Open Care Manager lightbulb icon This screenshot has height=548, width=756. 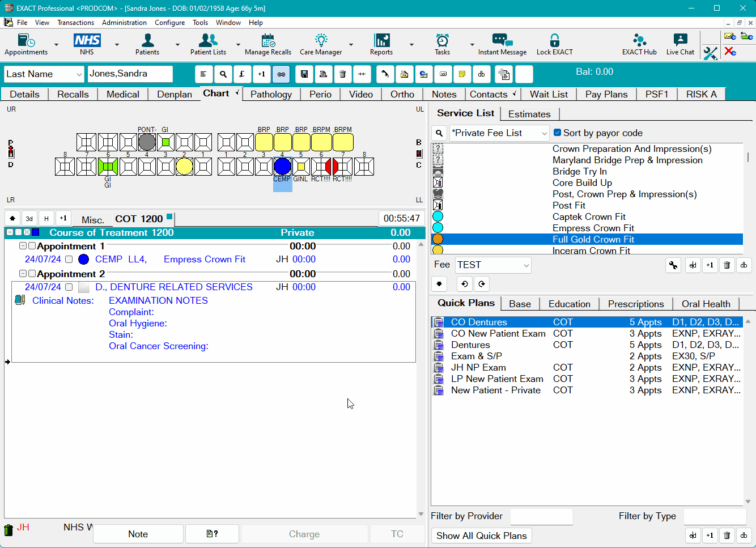coord(321,44)
